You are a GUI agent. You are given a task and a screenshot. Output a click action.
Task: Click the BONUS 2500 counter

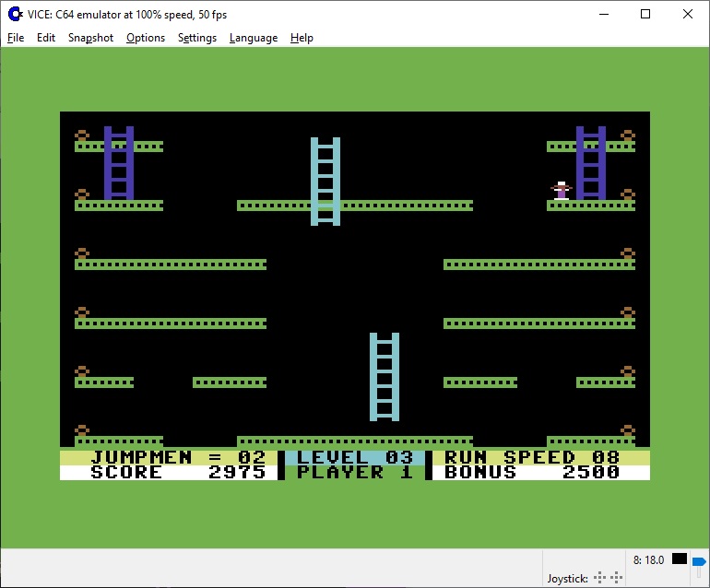coord(532,472)
